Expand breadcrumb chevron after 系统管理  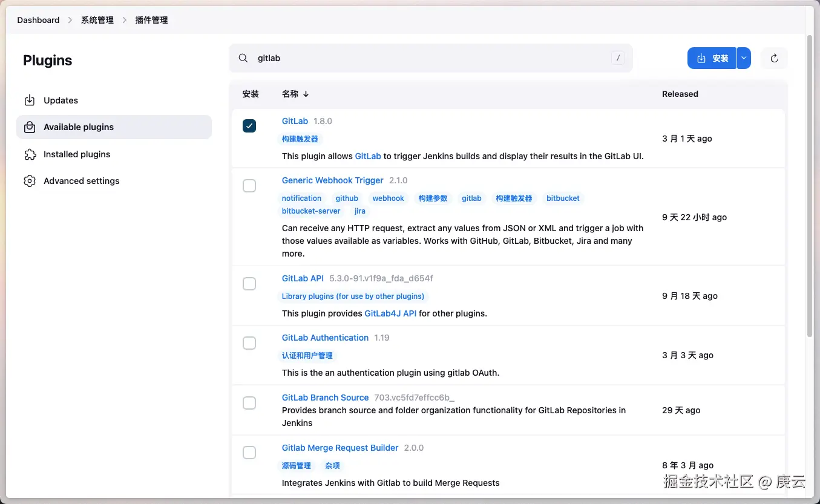125,20
